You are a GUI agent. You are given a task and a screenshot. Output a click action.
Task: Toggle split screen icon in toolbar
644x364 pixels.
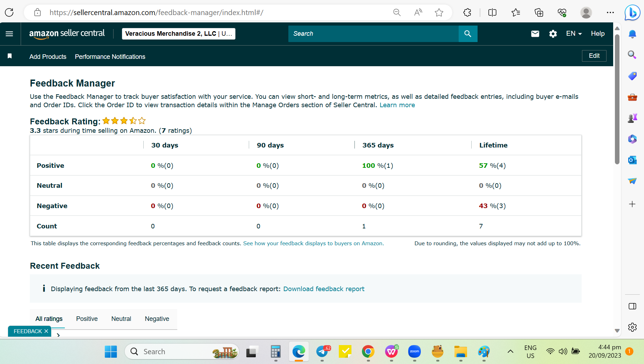click(x=492, y=13)
